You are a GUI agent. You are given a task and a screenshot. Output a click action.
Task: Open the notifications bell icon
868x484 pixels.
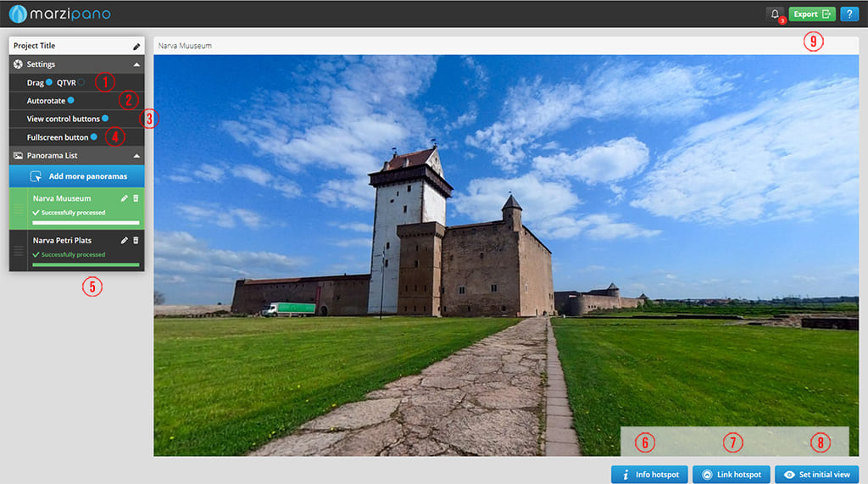(x=775, y=14)
